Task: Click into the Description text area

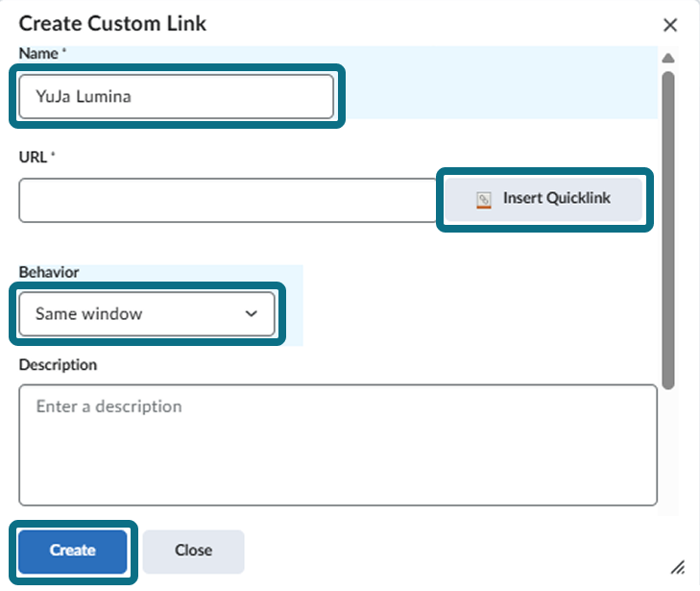Action: tap(338, 445)
